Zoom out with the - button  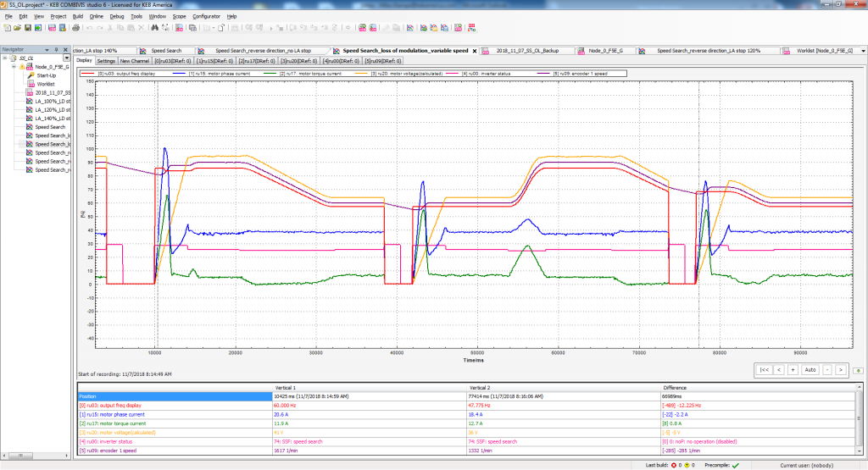827,370
